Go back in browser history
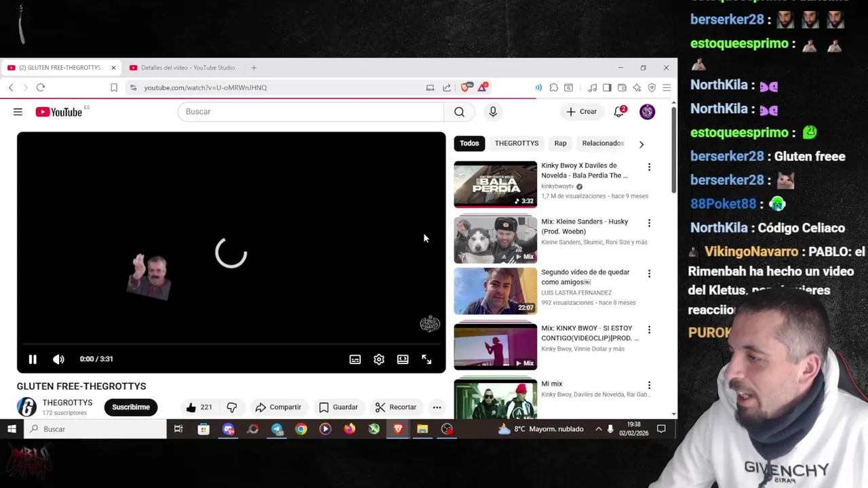Screen dimensions: 868x488 click(x=11, y=87)
